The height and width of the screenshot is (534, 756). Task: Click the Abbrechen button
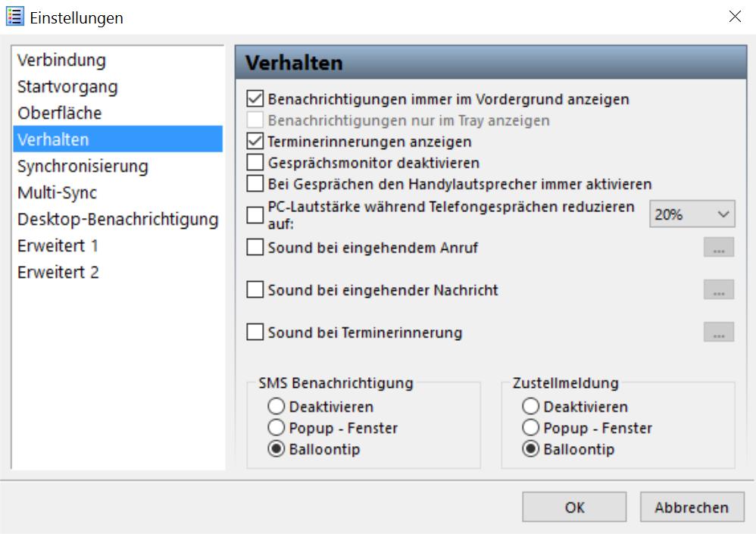point(692,507)
